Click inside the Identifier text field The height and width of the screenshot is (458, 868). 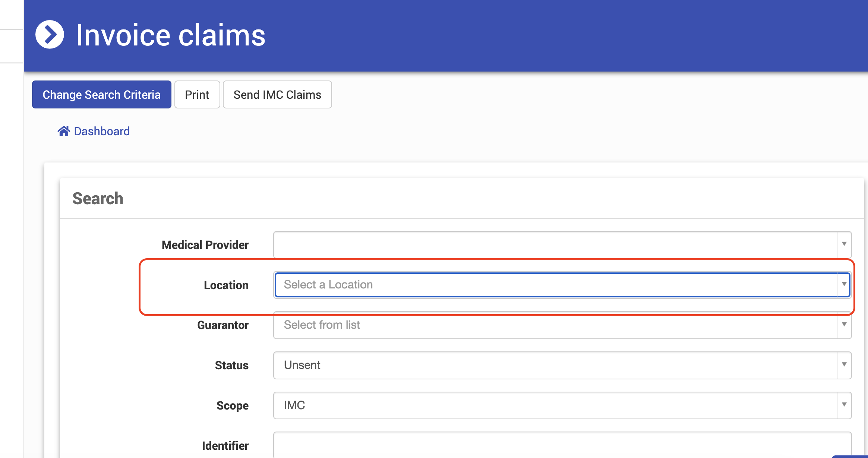[x=562, y=445]
